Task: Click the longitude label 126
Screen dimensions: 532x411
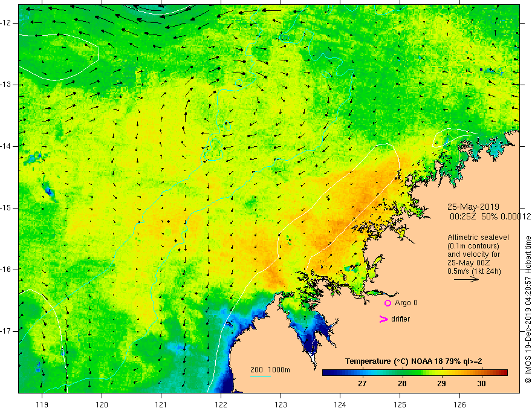Action: click(459, 404)
